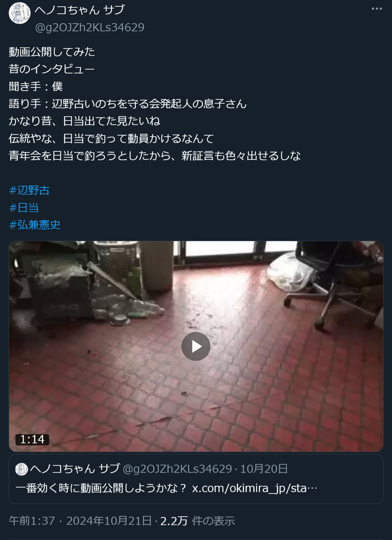392x540 pixels.
Task: Play the embedded video
Action: pyautogui.click(x=196, y=346)
